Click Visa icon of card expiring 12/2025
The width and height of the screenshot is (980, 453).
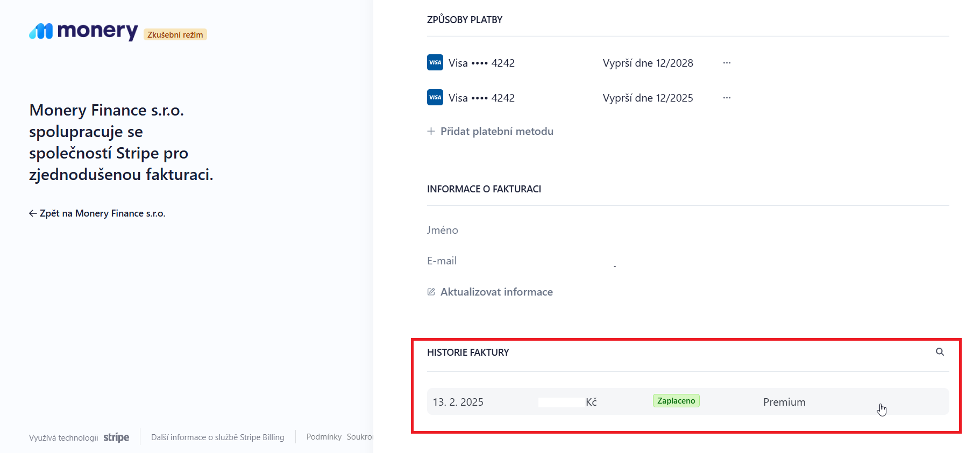[x=435, y=97]
